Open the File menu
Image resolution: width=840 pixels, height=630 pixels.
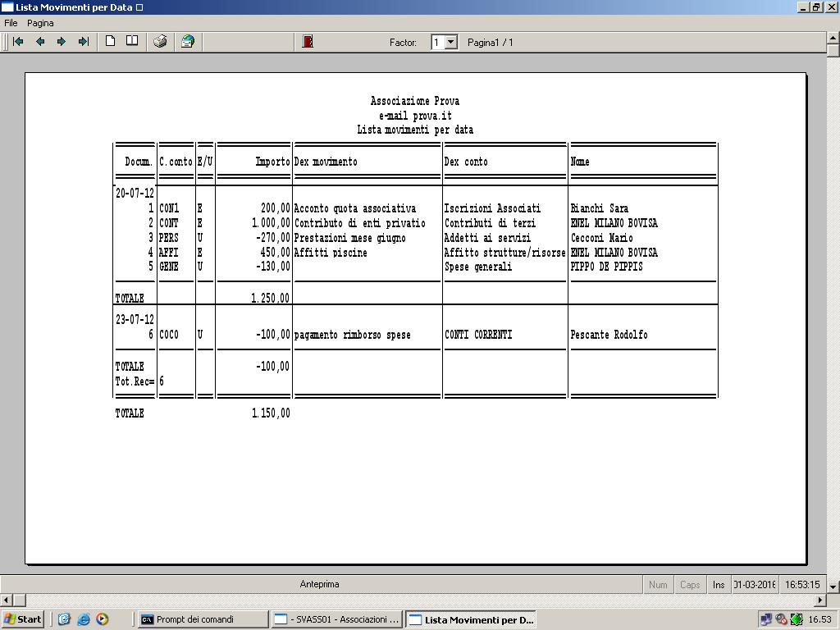11,23
